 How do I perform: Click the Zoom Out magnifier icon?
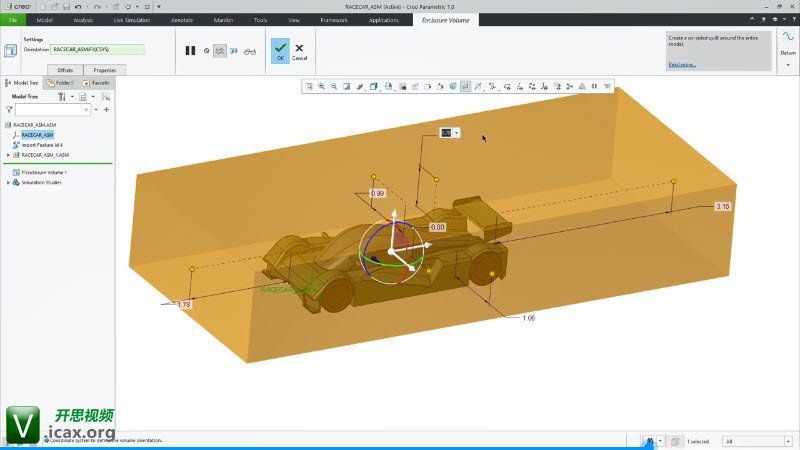pyautogui.click(x=334, y=87)
